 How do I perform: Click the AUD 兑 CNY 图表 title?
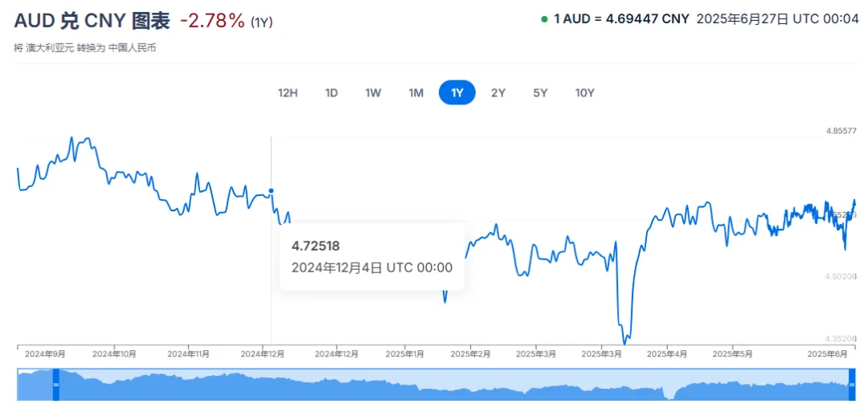tap(92, 21)
